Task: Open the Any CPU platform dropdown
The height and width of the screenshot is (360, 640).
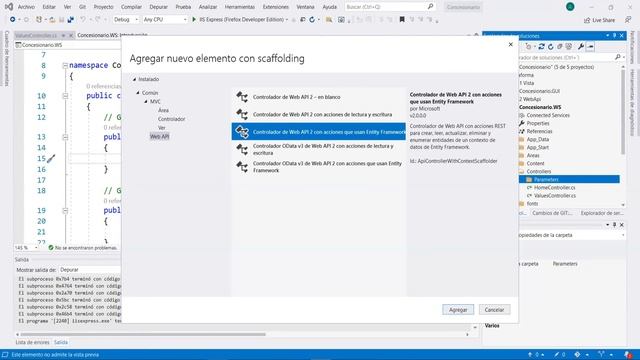Action: coord(165,20)
